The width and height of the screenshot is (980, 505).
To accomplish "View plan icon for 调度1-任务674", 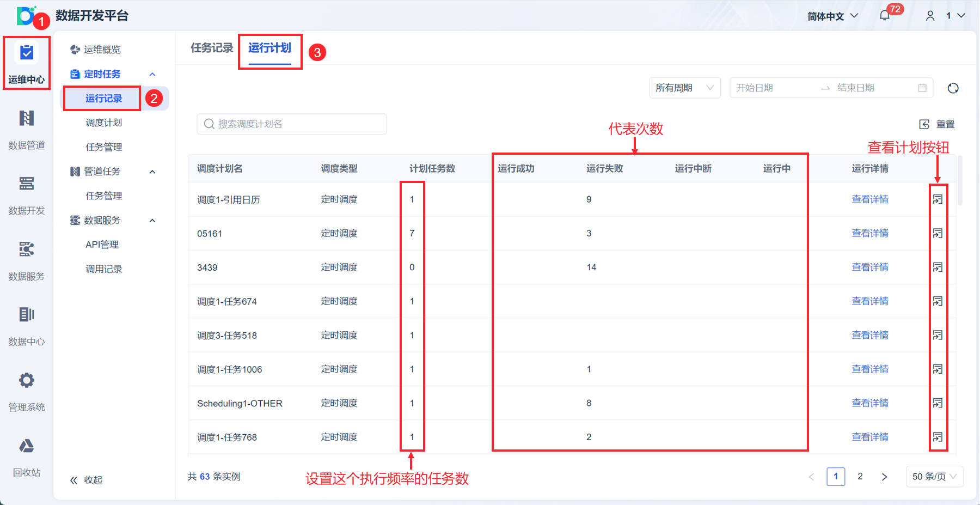I will (938, 301).
